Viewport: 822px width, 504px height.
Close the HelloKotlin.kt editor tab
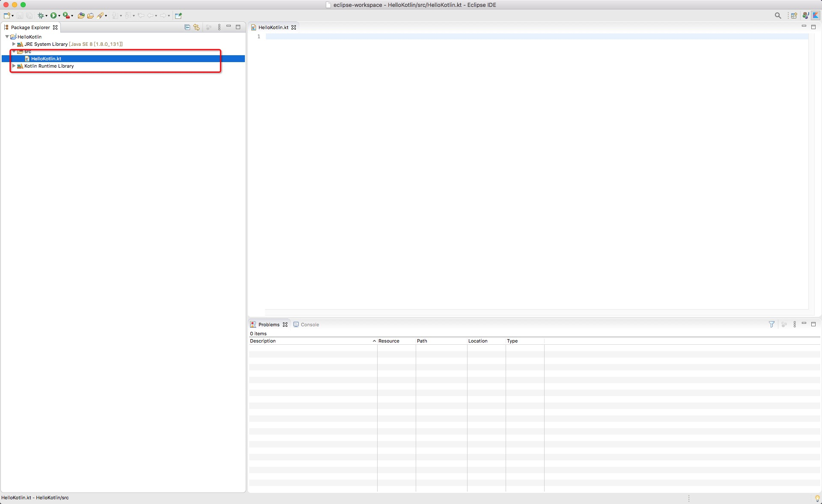294,27
